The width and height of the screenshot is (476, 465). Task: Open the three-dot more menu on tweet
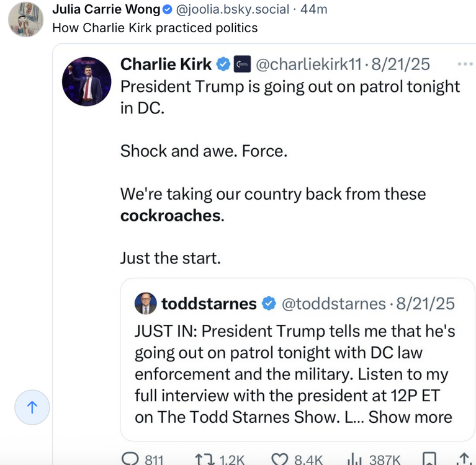[464, 63]
